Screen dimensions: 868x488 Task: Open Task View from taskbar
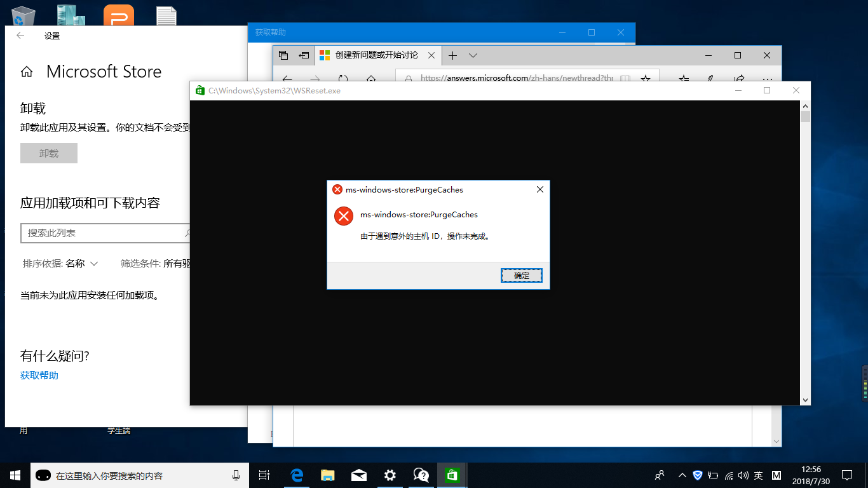point(264,475)
